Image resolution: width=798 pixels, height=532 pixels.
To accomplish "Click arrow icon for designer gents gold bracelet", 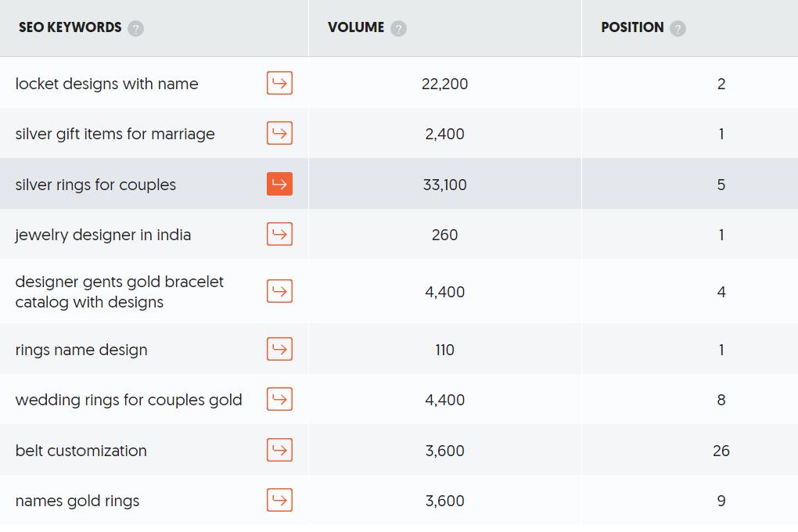I will (279, 291).
